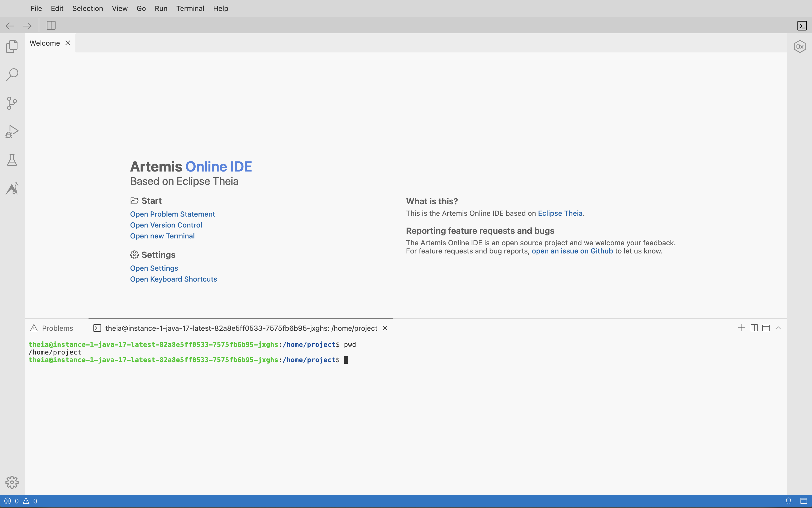Toggle the terminal panel from top-right icon

pos(802,25)
